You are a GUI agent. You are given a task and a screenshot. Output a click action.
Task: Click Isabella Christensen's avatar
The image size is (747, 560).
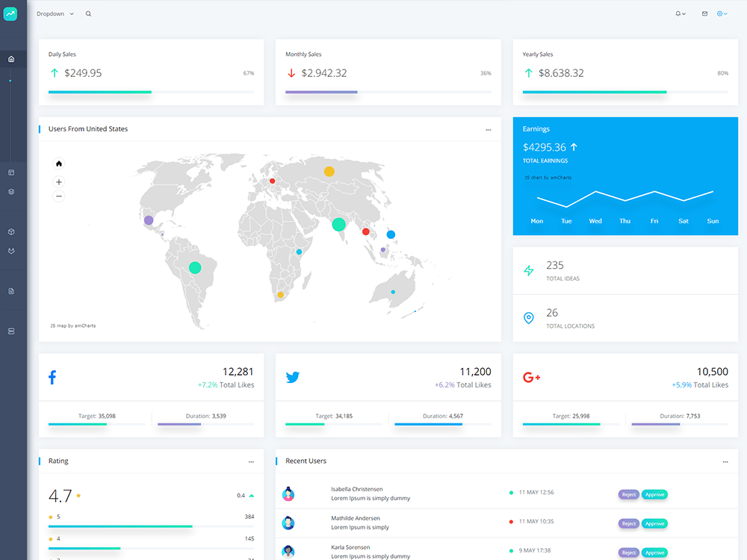(x=288, y=494)
